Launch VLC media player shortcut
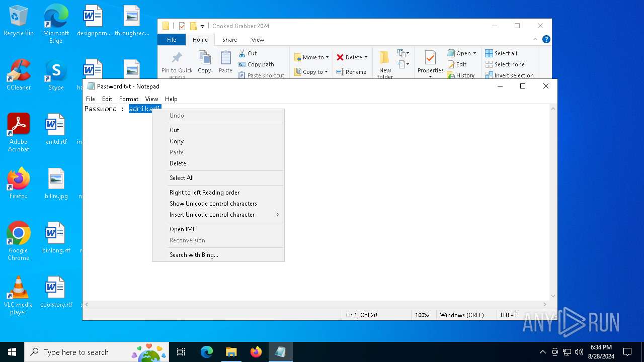Image resolution: width=644 pixels, height=362 pixels. (x=19, y=296)
